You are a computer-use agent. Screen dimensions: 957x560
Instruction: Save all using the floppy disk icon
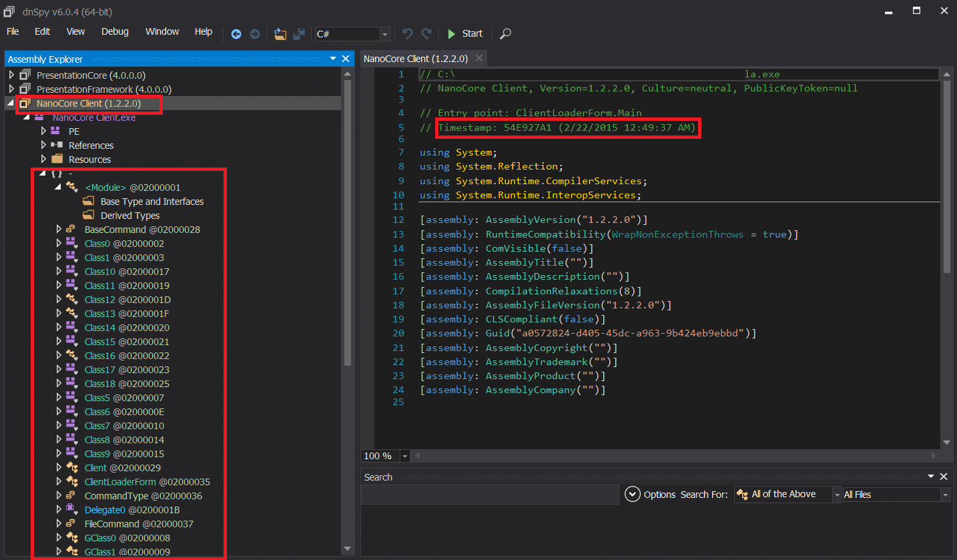coord(300,34)
